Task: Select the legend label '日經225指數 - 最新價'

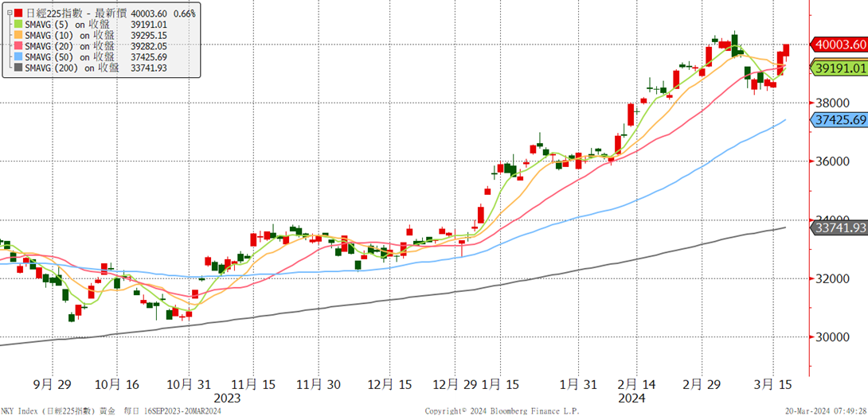Action: [76, 12]
